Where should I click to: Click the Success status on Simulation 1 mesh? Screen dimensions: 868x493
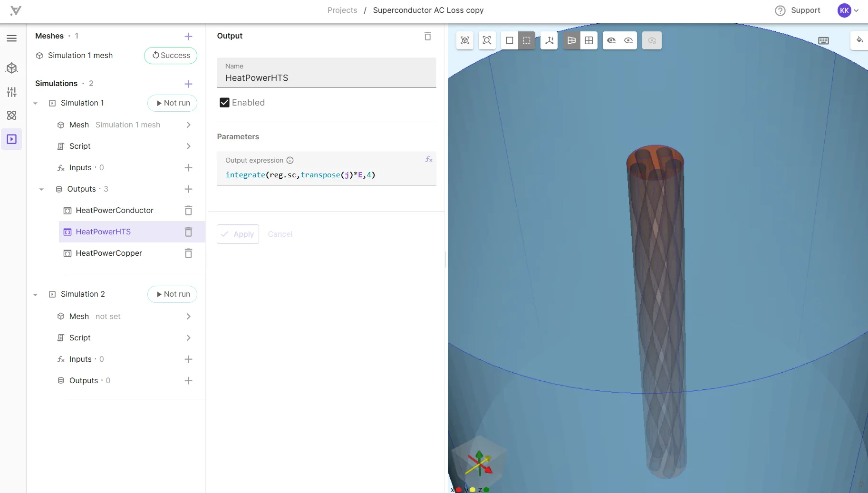(x=171, y=55)
